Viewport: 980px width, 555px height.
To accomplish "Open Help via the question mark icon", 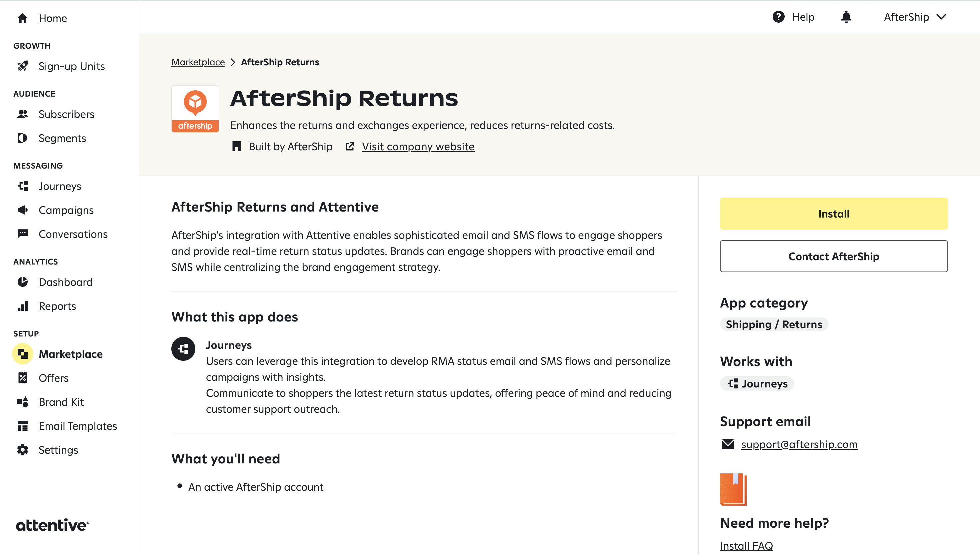I will pyautogui.click(x=778, y=17).
